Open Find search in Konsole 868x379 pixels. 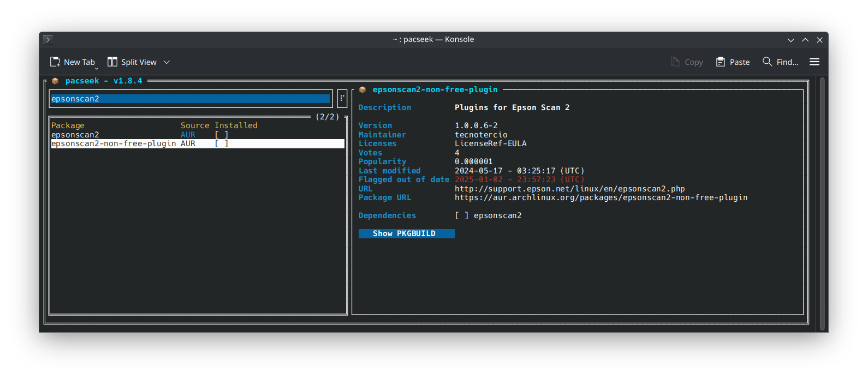click(x=781, y=62)
